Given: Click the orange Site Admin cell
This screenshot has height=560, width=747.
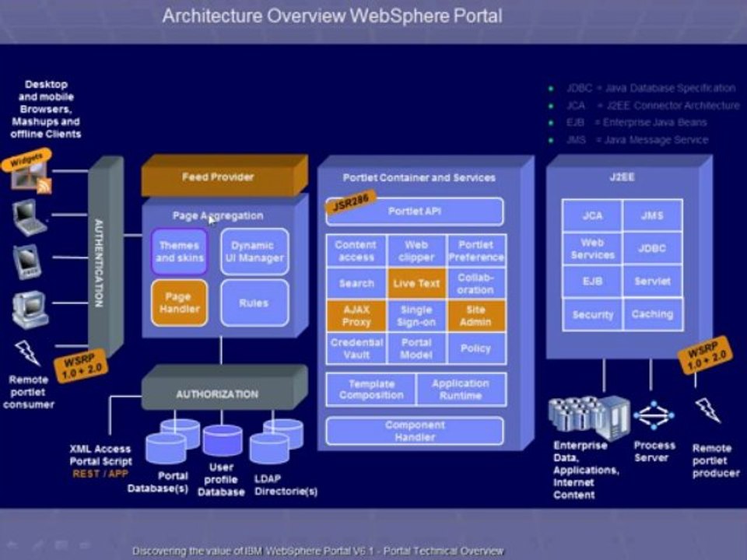Looking at the screenshot, I should [476, 316].
